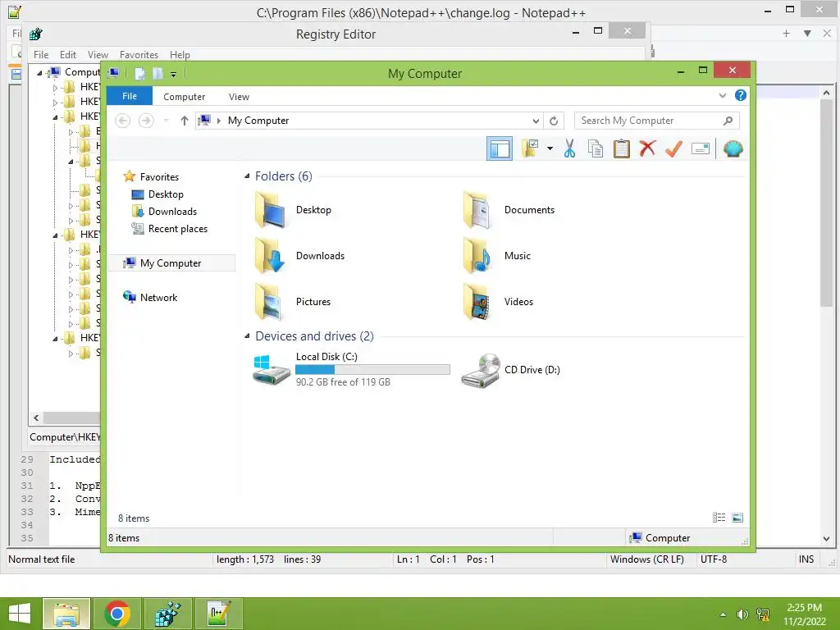
Task: Open the File menu in Registry Editor
Action: click(41, 55)
